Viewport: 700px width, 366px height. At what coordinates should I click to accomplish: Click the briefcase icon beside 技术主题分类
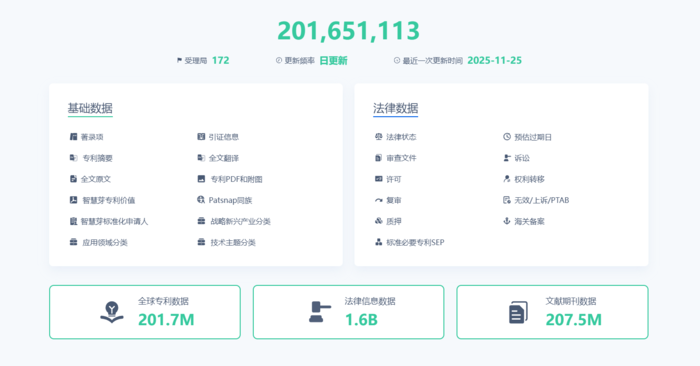(x=201, y=242)
